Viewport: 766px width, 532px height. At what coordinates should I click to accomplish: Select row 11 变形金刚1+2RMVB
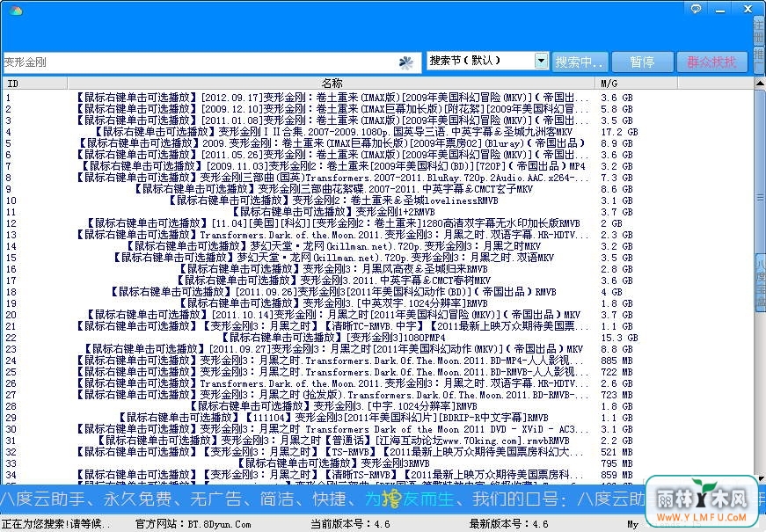(x=378, y=212)
